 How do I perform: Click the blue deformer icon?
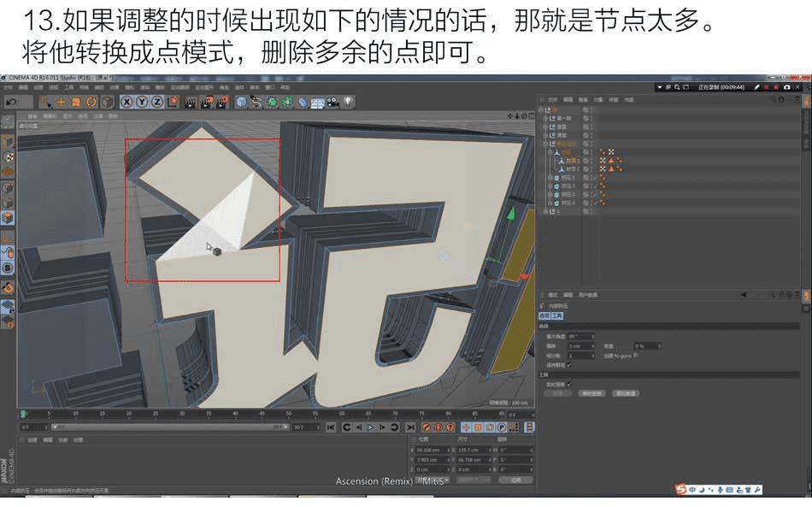click(303, 102)
